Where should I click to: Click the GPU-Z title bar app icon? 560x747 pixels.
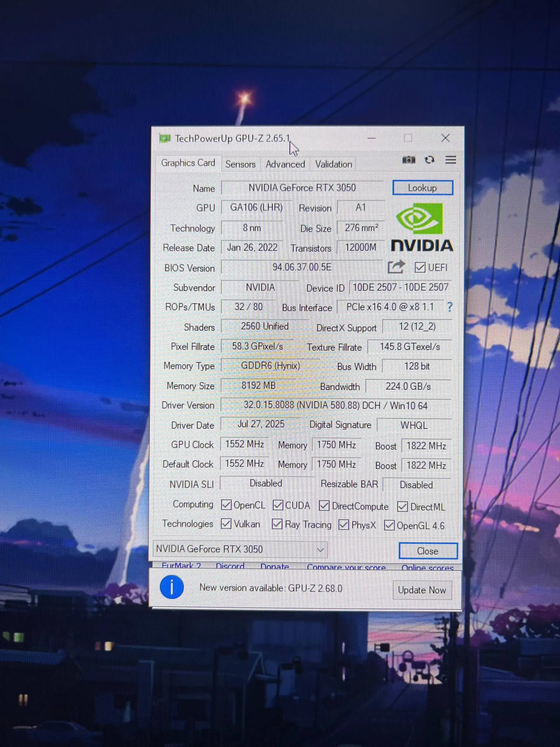165,139
